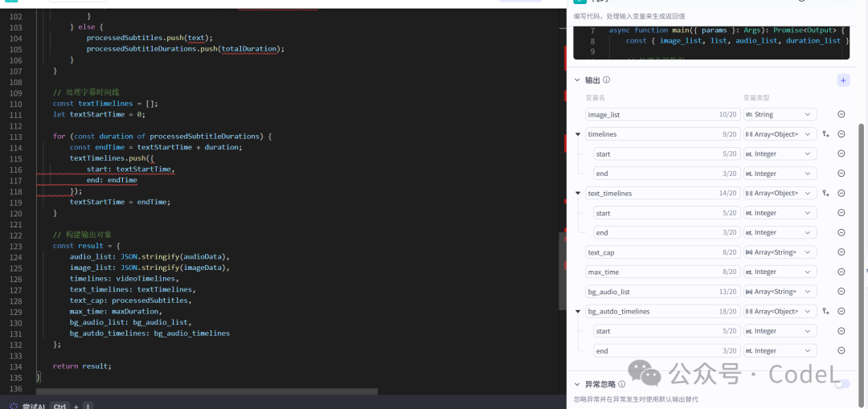Click 'textStartTime = endTime;' on line 119
This screenshot has width=868, height=409.
coord(120,202)
